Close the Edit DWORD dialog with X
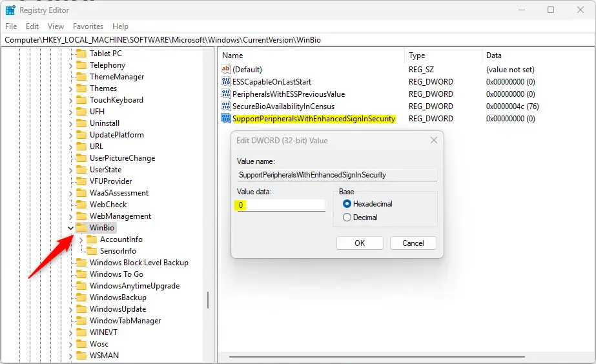596x364 pixels. point(434,140)
